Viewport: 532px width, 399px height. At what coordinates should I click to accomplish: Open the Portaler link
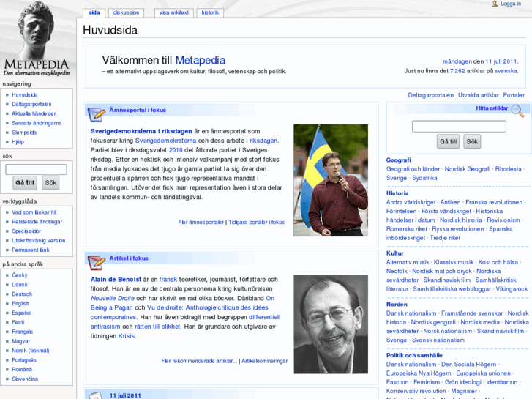pos(514,95)
